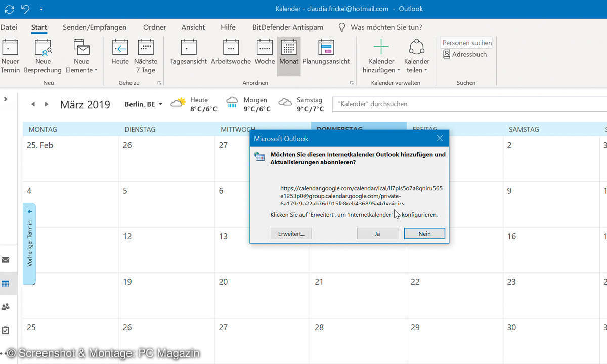Select day 22 in the calendar
The image size is (607, 364).
pos(455,296)
